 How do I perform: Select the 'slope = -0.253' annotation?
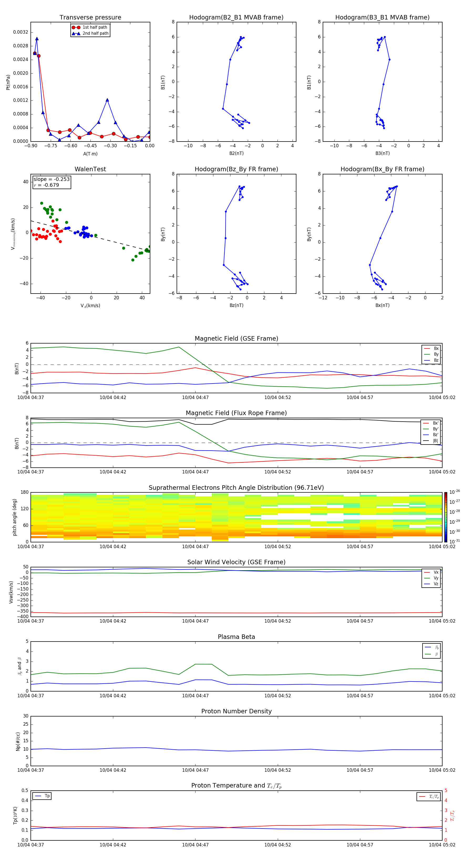(52, 179)
